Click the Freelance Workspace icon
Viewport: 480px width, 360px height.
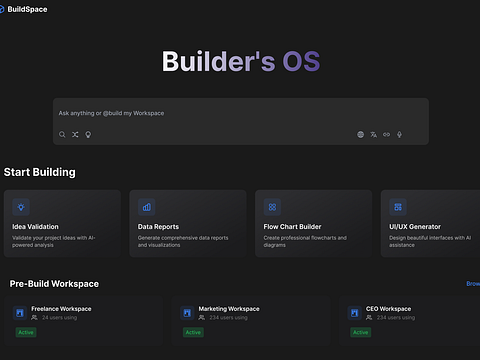pos(20,313)
